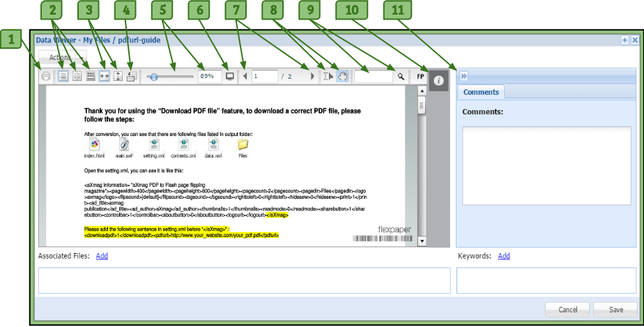Screen dimensions: 644x327
Task: Click the index.html file icon in document
Action: (x=95, y=144)
